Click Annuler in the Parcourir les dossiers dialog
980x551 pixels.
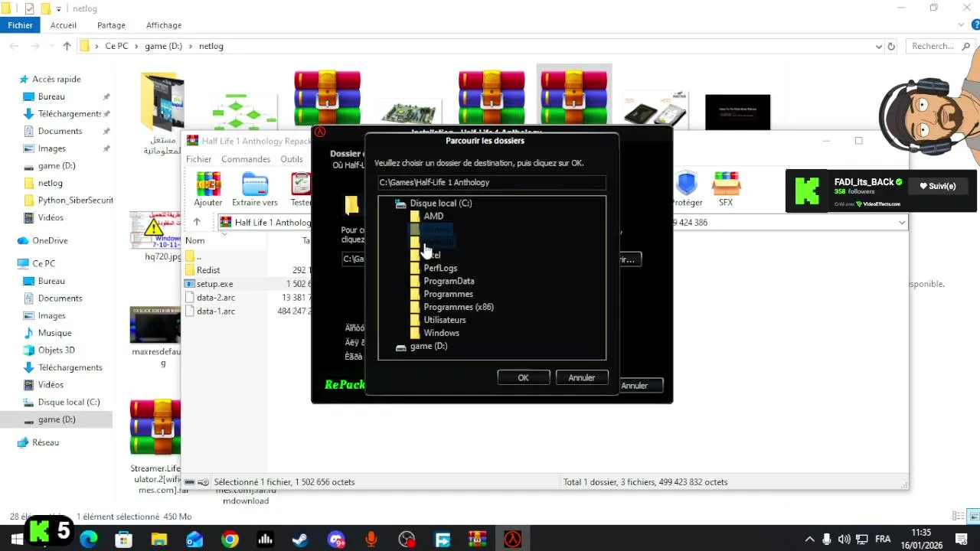click(x=581, y=377)
